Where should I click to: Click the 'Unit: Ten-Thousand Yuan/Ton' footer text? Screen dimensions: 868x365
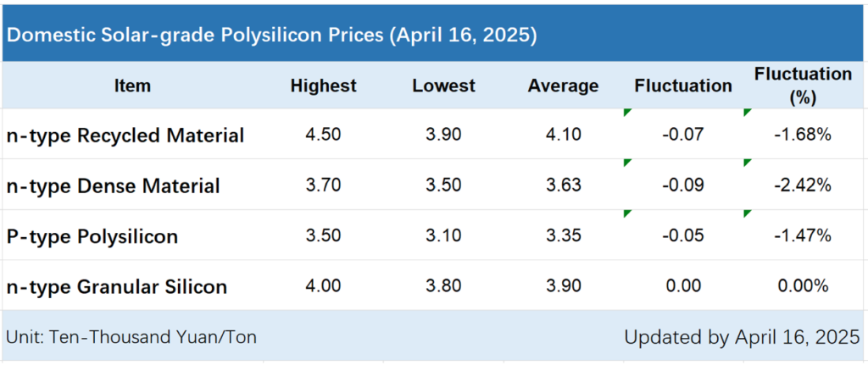[x=131, y=337]
